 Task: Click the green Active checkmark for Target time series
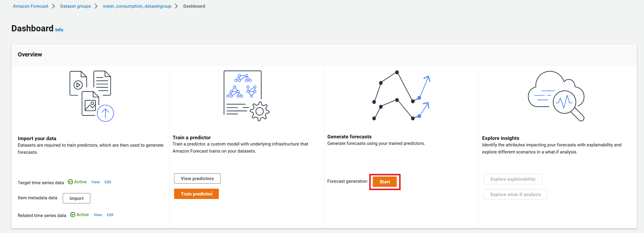[70, 182]
